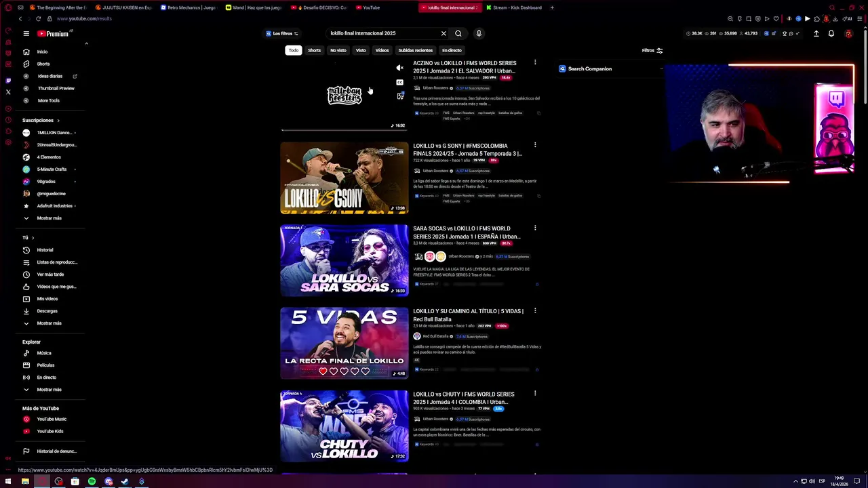
Task: Expand Mostrar más under Tú
Action: 54,323
